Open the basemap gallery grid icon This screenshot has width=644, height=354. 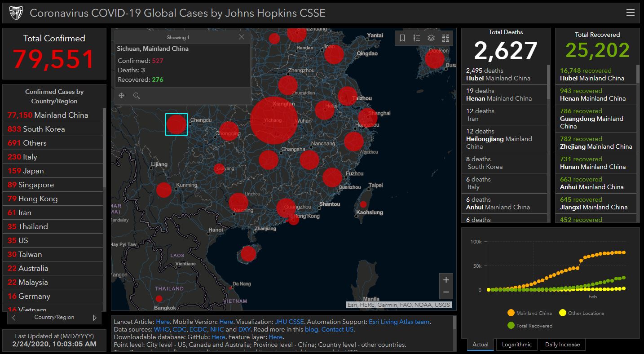446,38
